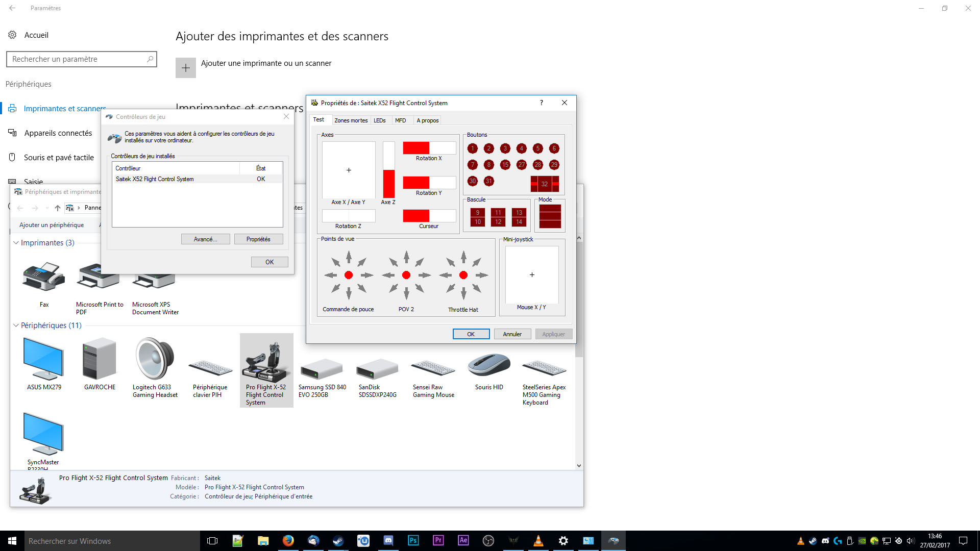Click scroll up arrow of devices list
Screen dimensions: 980x551
click(x=579, y=238)
